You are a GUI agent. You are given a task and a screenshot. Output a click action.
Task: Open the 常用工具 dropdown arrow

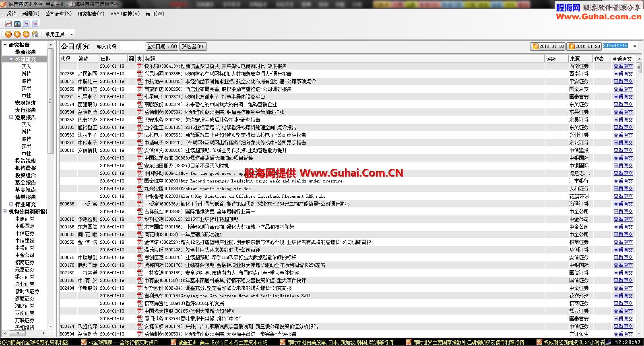click(x=72, y=35)
